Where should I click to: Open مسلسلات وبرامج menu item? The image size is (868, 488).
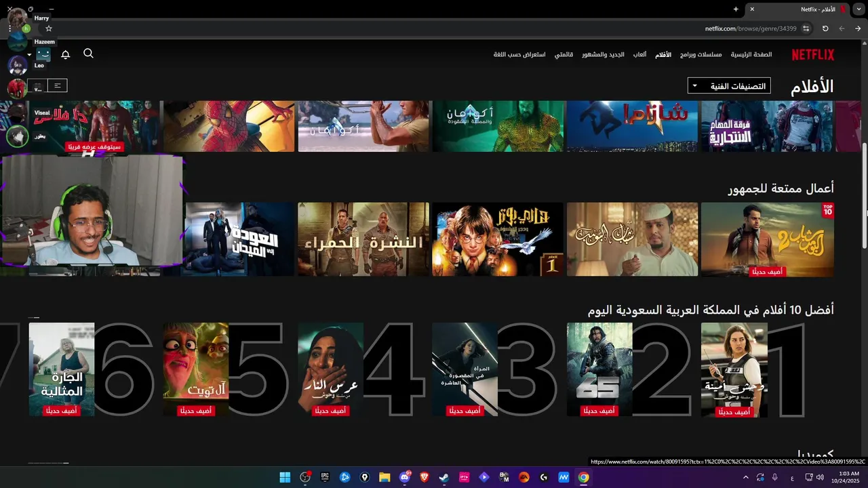pyautogui.click(x=701, y=54)
